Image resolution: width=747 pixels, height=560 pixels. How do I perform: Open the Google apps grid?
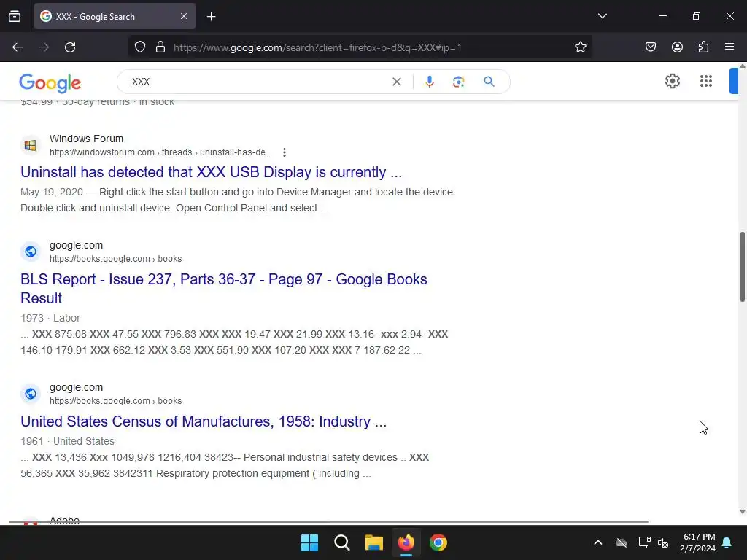[x=706, y=82]
